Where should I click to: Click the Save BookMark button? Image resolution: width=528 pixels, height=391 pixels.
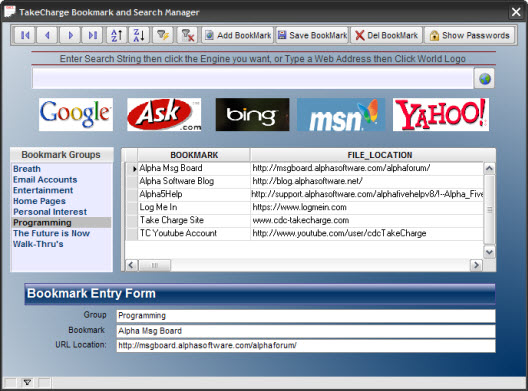[x=312, y=35]
